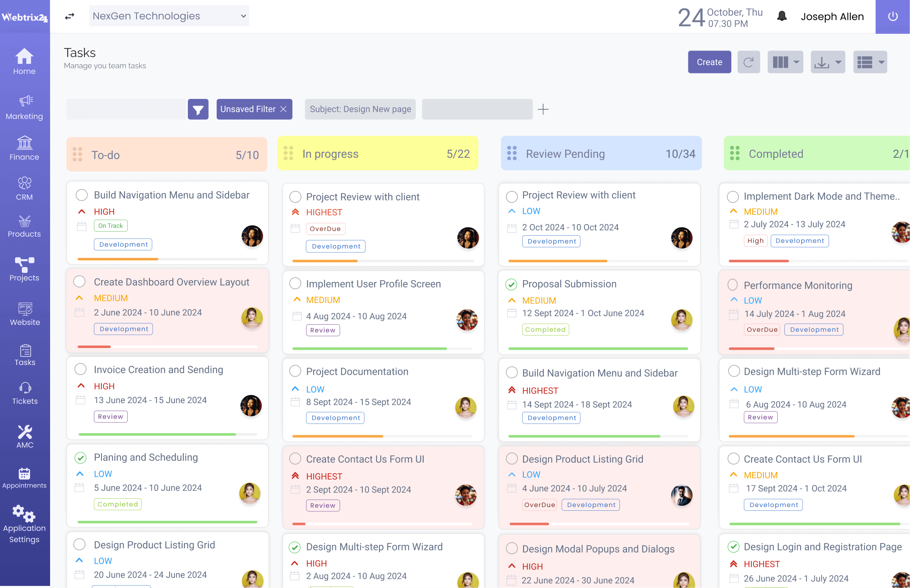Click the notification bell icon

click(781, 17)
